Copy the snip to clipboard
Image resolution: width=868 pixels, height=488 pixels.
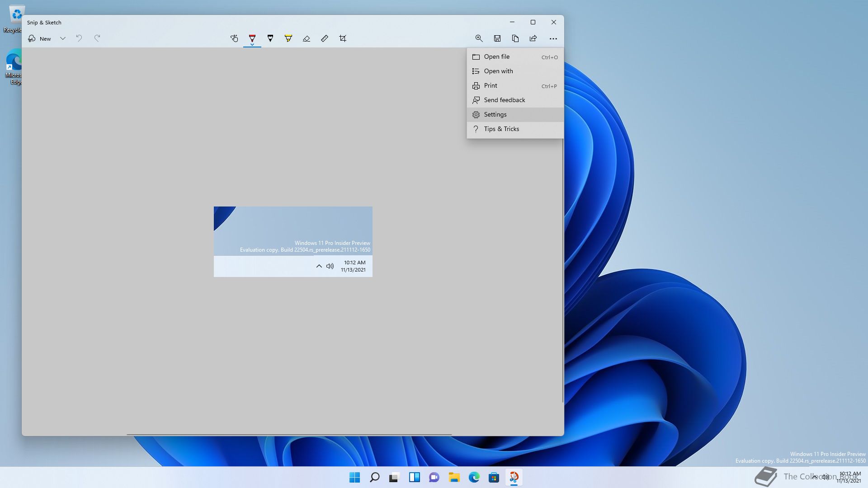[x=515, y=38]
